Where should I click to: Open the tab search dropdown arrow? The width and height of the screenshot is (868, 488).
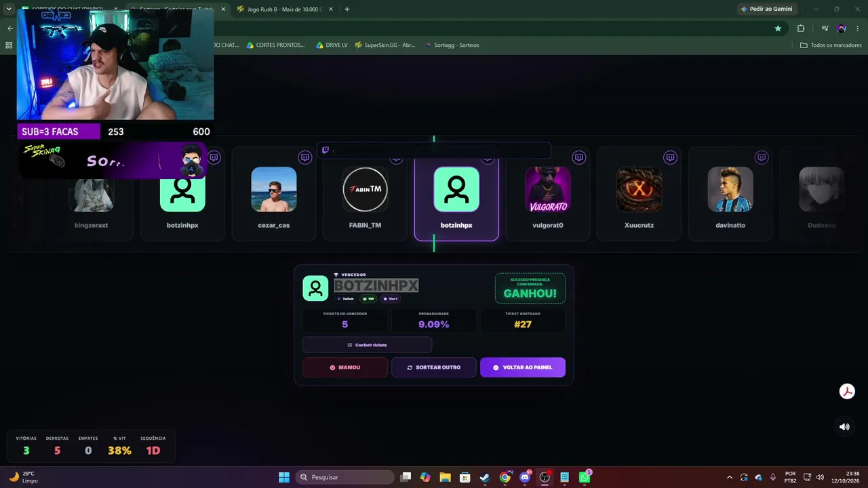point(9,9)
